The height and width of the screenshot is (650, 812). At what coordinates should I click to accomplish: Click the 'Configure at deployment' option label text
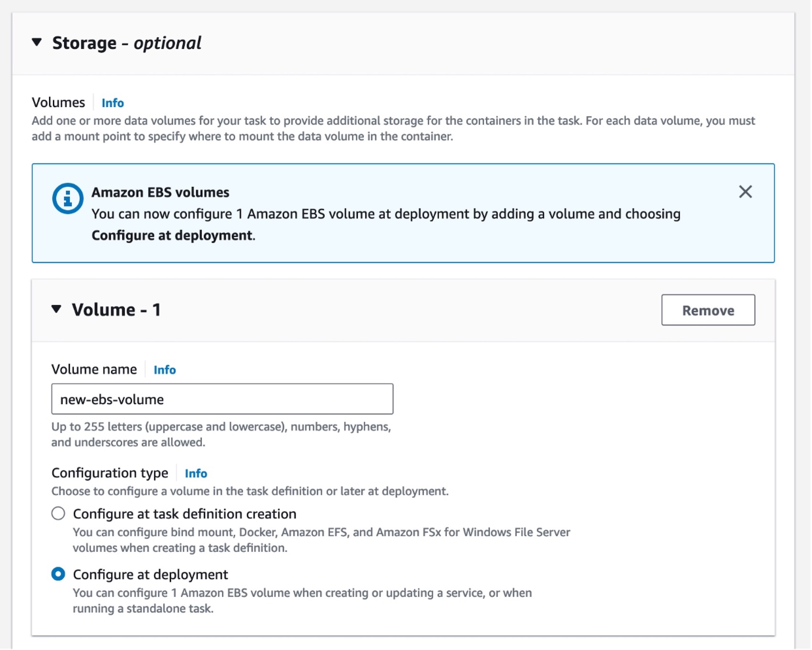[150, 574]
